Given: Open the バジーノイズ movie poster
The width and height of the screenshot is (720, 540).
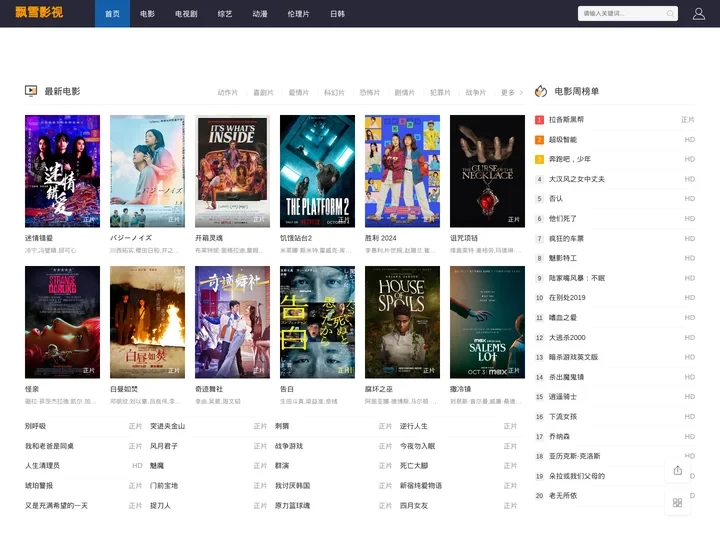Looking at the screenshot, I should coord(147,171).
